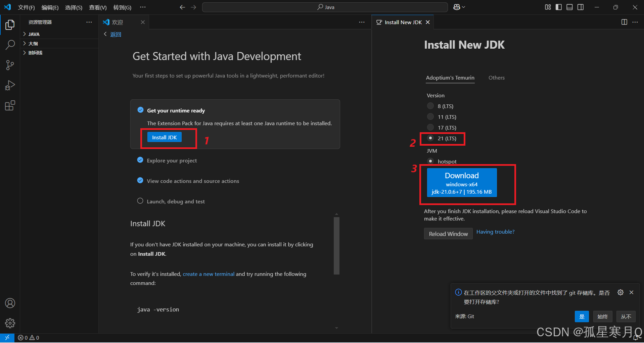Dismiss the git repository notification

[632, 292]
